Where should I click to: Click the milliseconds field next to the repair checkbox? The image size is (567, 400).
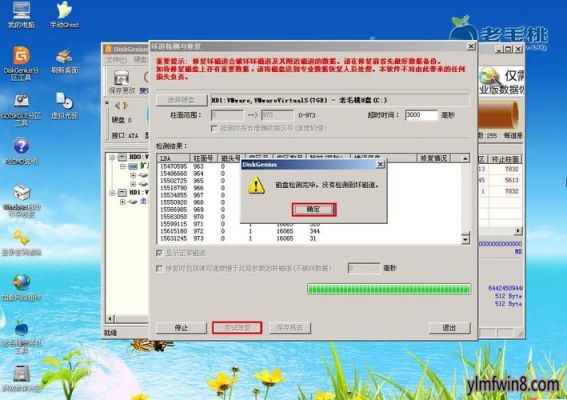click(x=364, y=268)
